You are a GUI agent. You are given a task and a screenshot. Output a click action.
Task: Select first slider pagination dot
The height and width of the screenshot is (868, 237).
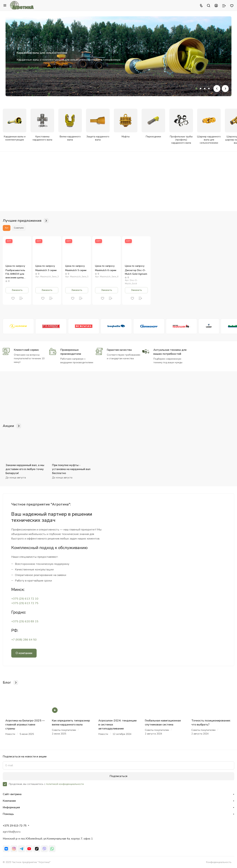196,89
